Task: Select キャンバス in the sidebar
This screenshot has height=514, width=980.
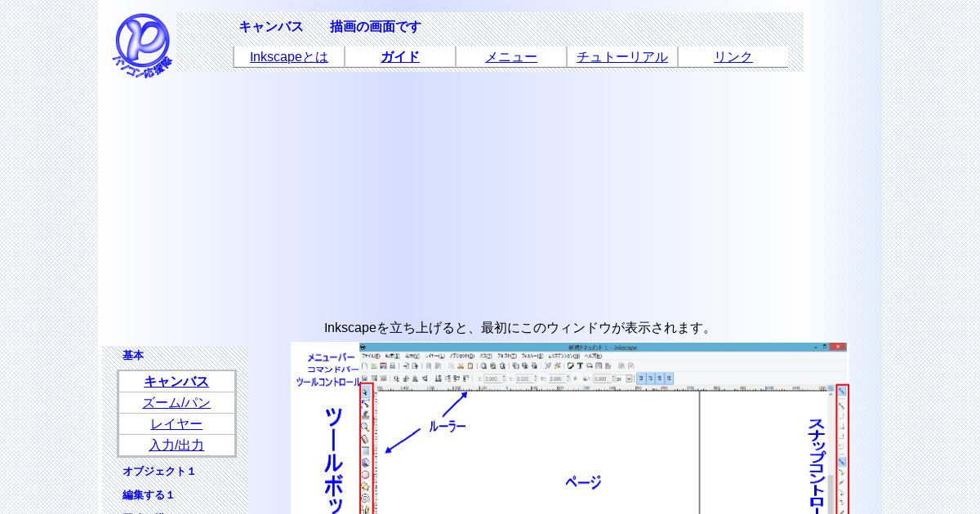Action: (176, 382)
